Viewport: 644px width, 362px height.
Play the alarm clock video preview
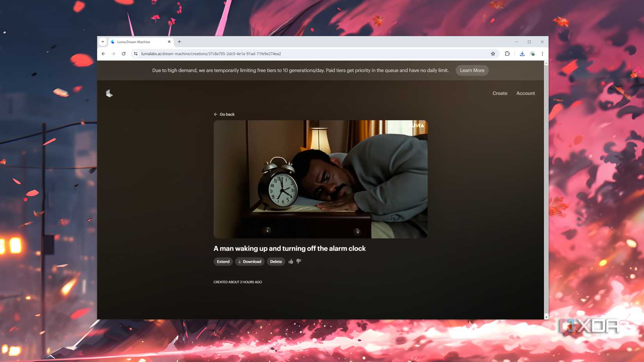[x=320, y=179]
